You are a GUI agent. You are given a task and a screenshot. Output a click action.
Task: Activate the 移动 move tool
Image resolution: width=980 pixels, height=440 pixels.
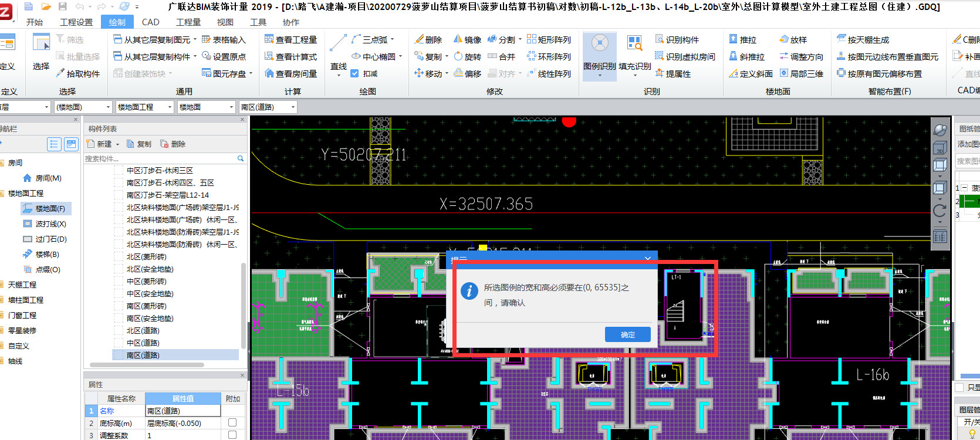click(431, 73)
